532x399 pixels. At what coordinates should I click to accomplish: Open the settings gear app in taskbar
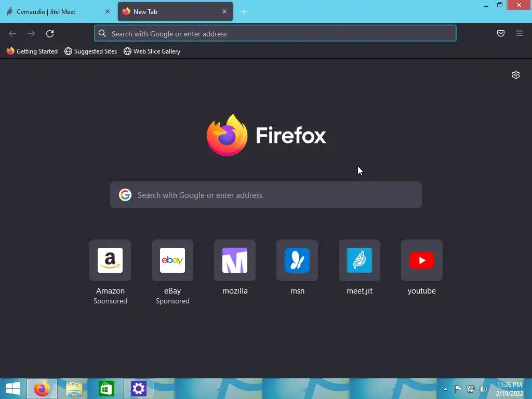[x=138, y=389]
